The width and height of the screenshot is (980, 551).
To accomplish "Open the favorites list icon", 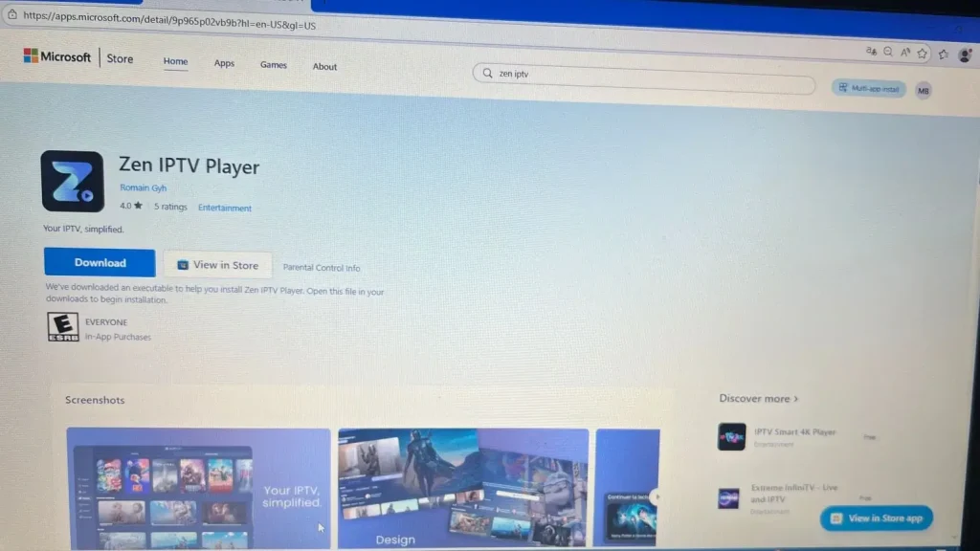I will click(x=944, y=55).
